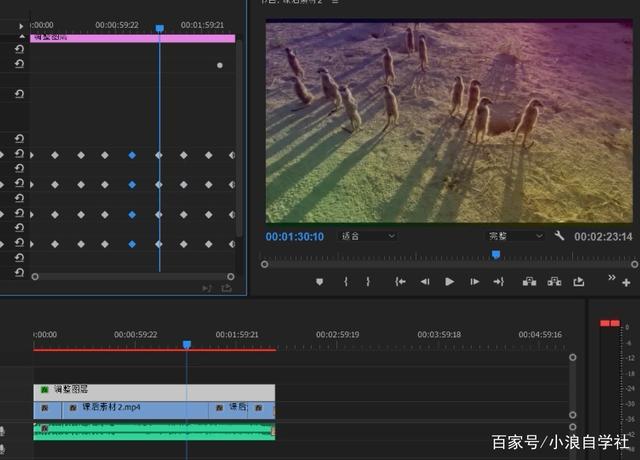The height and width of the screenshot is (460, 640).
Task: Click the 00:03:59:18 mark on the timeline ruler
Action: (439, 335)
